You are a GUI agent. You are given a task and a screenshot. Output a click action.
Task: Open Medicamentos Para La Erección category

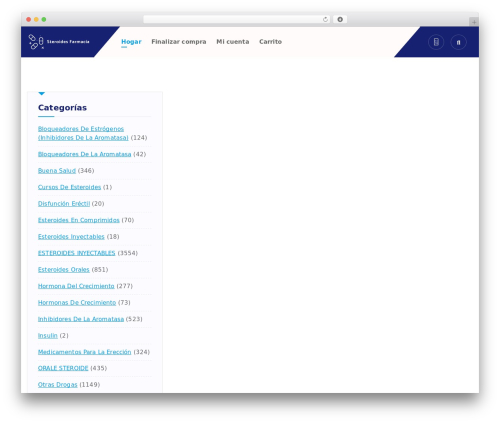tap(84, 352)
